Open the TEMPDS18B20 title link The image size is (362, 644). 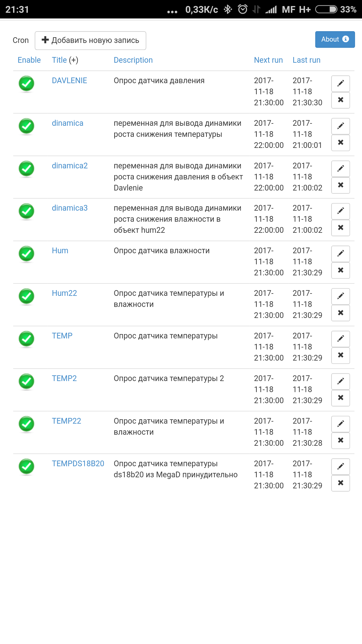click(78, 464)
